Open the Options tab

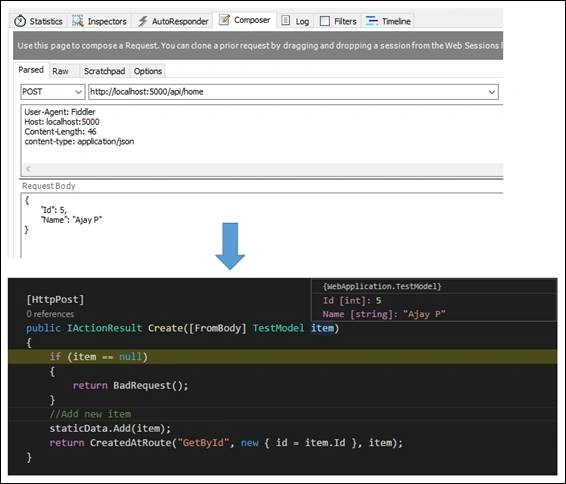(x=148, y=71)
